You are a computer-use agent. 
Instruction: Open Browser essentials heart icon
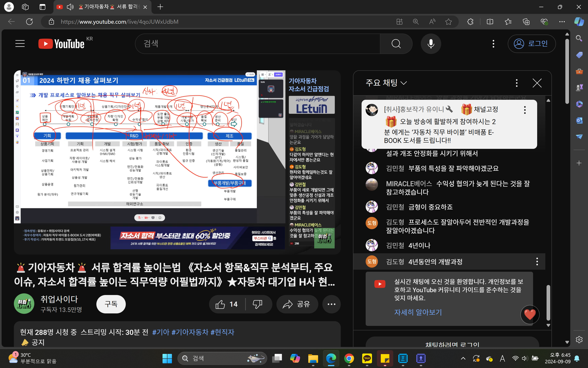pos(544,22)
